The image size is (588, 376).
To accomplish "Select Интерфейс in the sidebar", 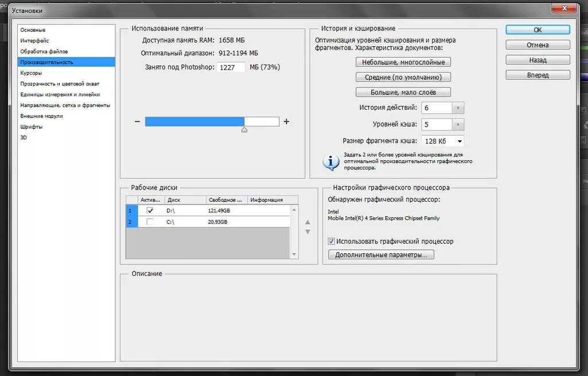I will pos(34,41).
